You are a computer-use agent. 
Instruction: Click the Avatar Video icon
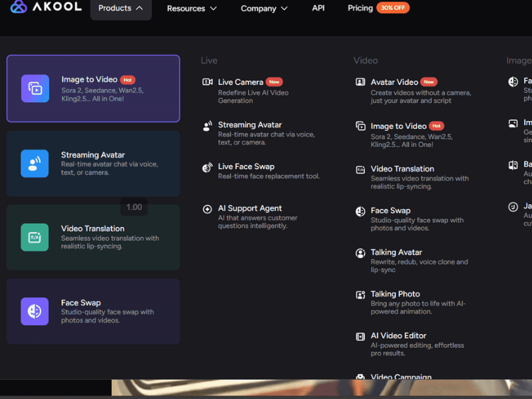coord(360,82)
